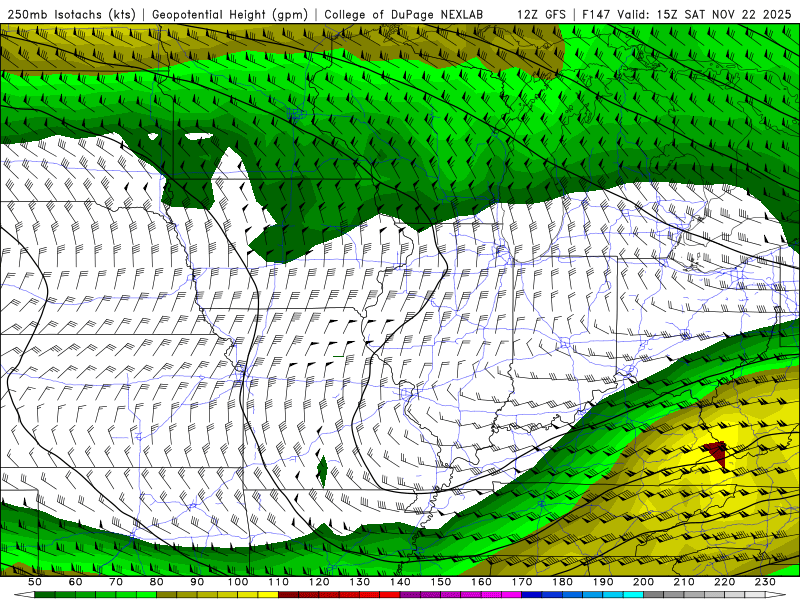Select the cyan swatch just before 200
Screen dimensions: 800x600
point(634,595)
